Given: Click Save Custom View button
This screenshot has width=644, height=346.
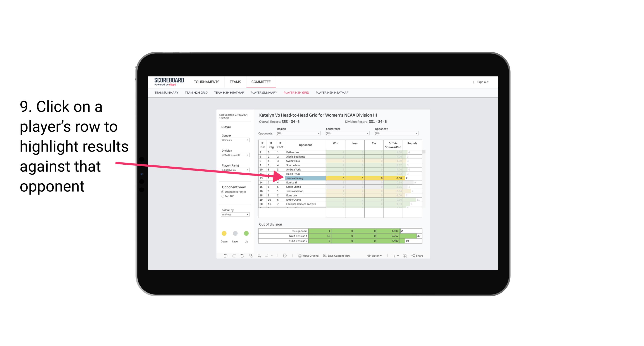Looking at the screenshot, I should [346, 256].
